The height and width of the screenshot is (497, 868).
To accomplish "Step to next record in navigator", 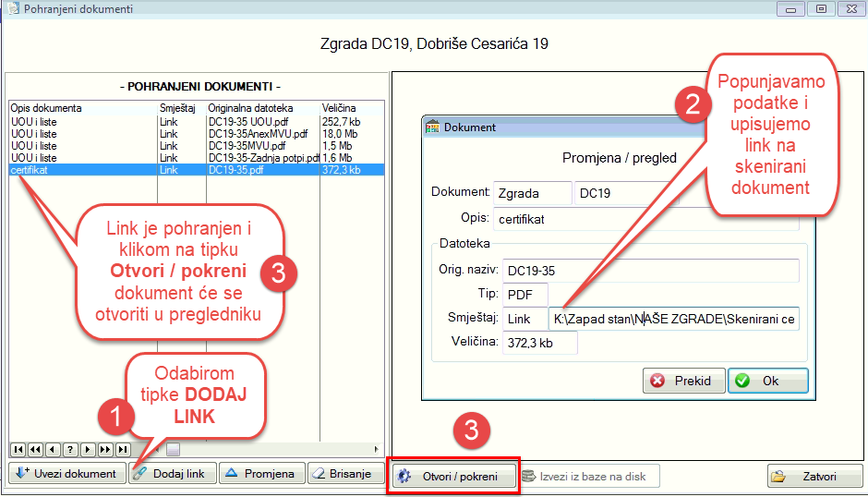I will pos(88,449).
